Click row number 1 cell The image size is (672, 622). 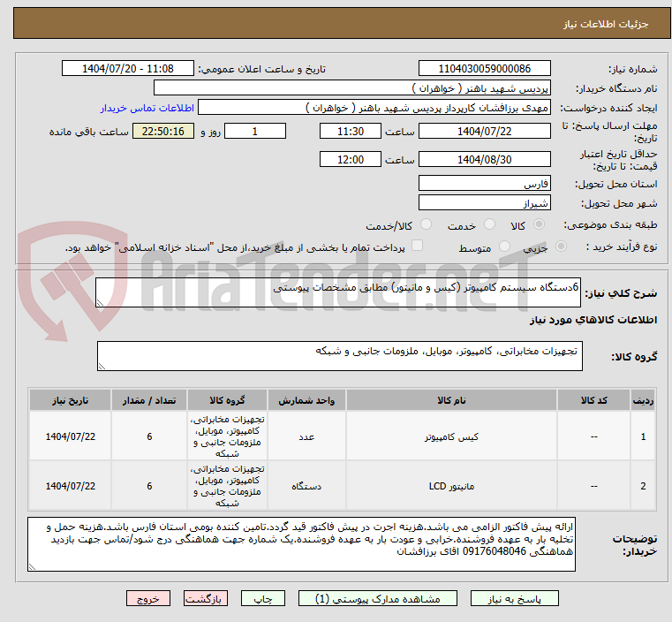pos(643,436)
